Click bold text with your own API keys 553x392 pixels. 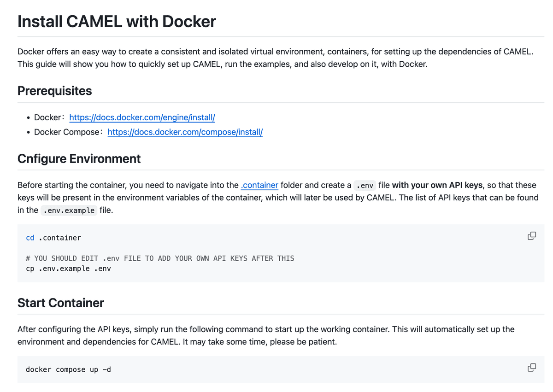click(437, 185)
